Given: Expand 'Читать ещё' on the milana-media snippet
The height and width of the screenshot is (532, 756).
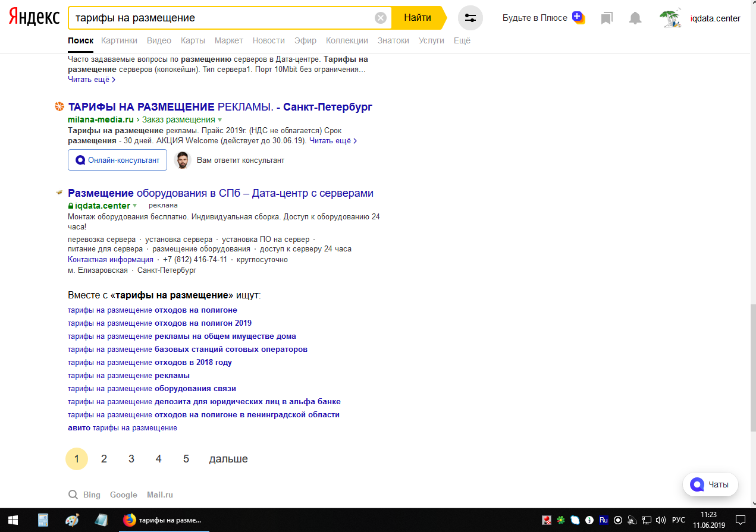Looking at the screenshot, I should [x=333, y=141].
